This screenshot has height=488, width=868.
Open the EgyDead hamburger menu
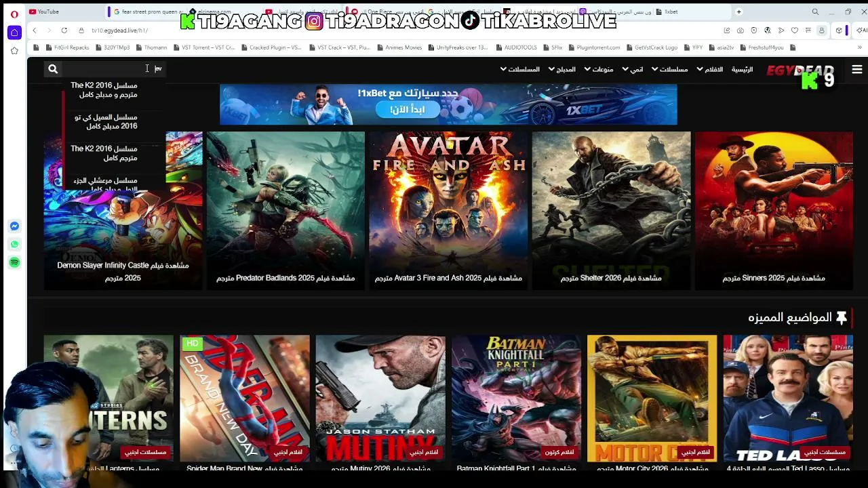pos(857,70)
